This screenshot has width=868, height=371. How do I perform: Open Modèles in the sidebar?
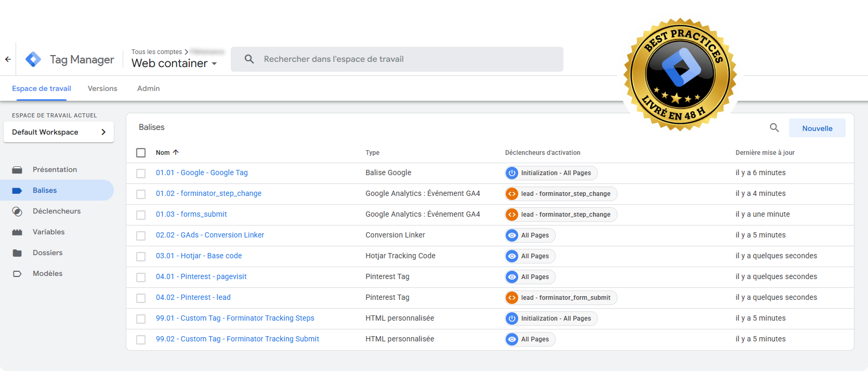47,273
